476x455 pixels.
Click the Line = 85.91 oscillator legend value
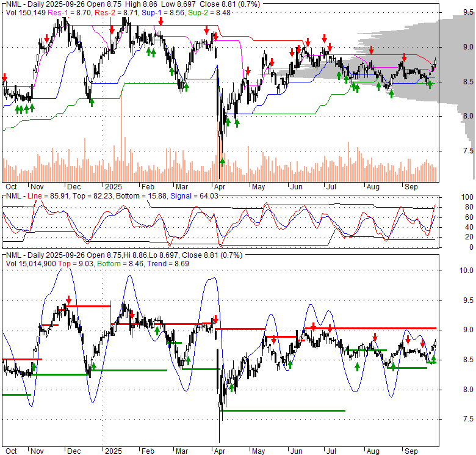(x=48, y=196)
